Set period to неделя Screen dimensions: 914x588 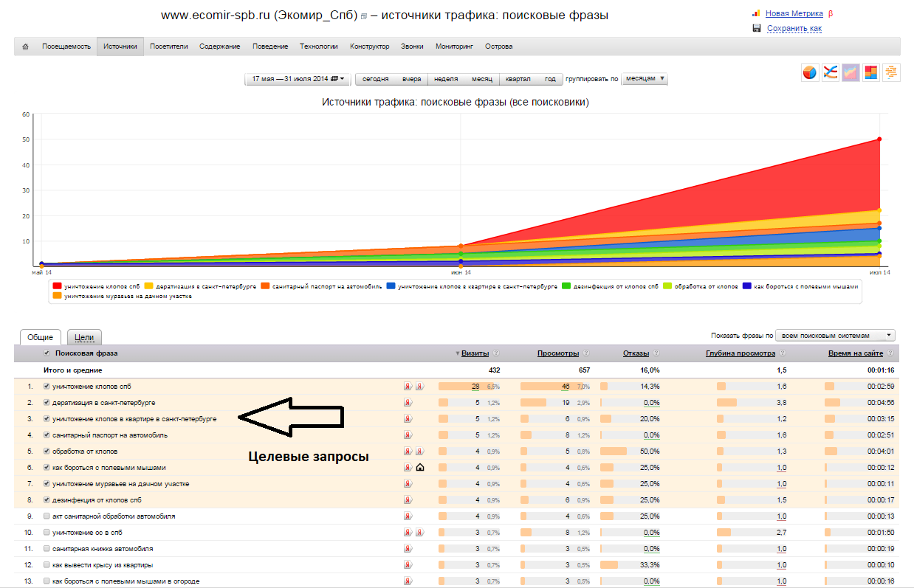click(x=446, y=79)
